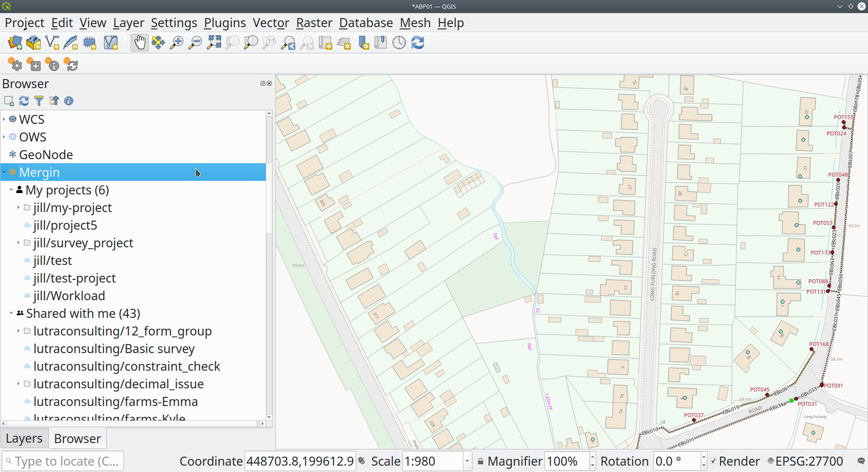The height and width of the screenshot is (472, 868).
Task: Click the EPSG:27700 CRS button
Action: click(805, 461)
